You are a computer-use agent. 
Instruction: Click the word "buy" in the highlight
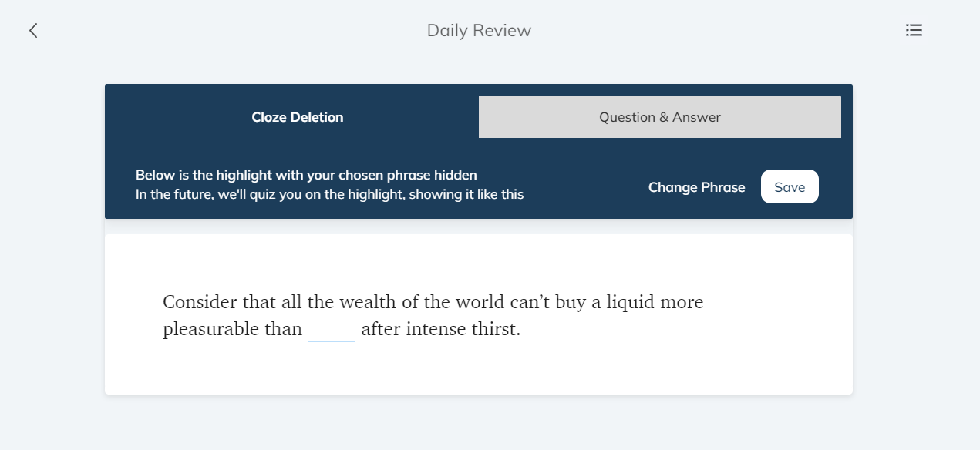[571, 302]
